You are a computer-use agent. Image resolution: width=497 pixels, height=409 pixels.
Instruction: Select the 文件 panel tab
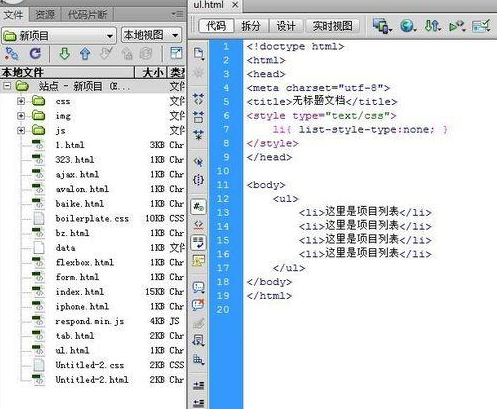(14, 15)
